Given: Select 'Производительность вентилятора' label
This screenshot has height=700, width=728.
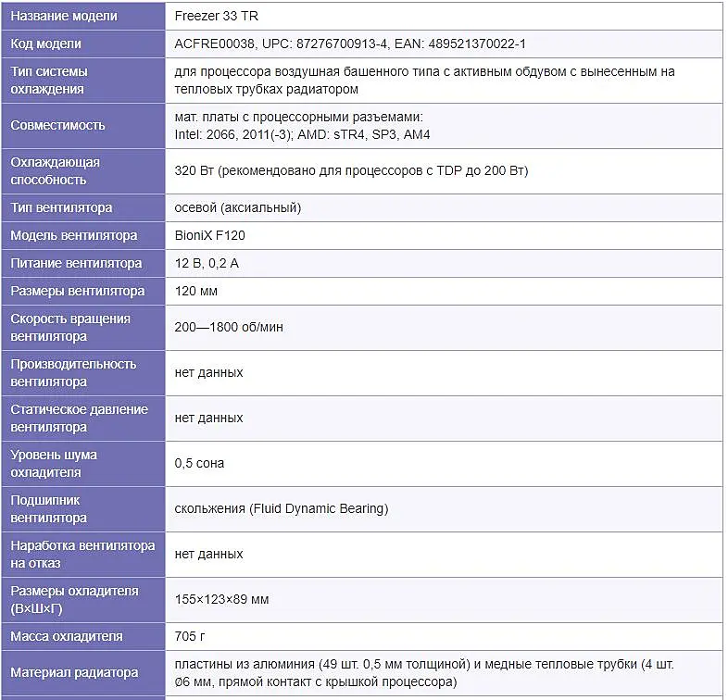Looking at the screenshot, I should (73, 373).
